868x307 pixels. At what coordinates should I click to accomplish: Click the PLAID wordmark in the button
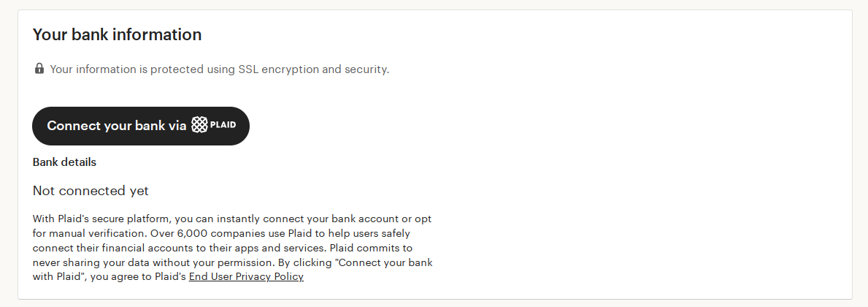223,126
